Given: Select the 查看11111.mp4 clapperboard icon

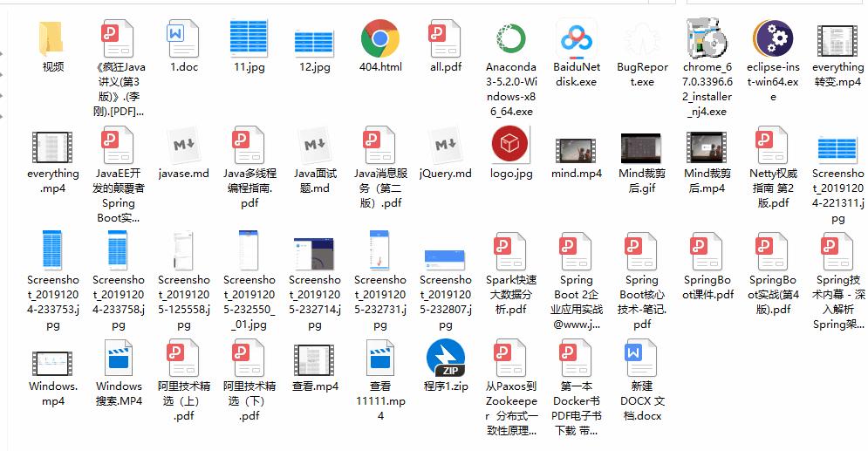Looking at the screenshot, I should coord(379,358).
